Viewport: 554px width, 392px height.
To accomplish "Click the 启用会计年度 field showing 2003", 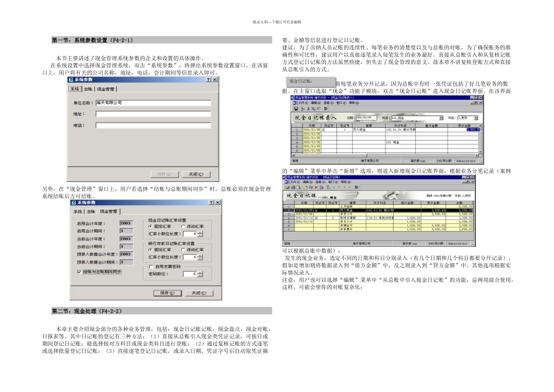I will (126, 223).
